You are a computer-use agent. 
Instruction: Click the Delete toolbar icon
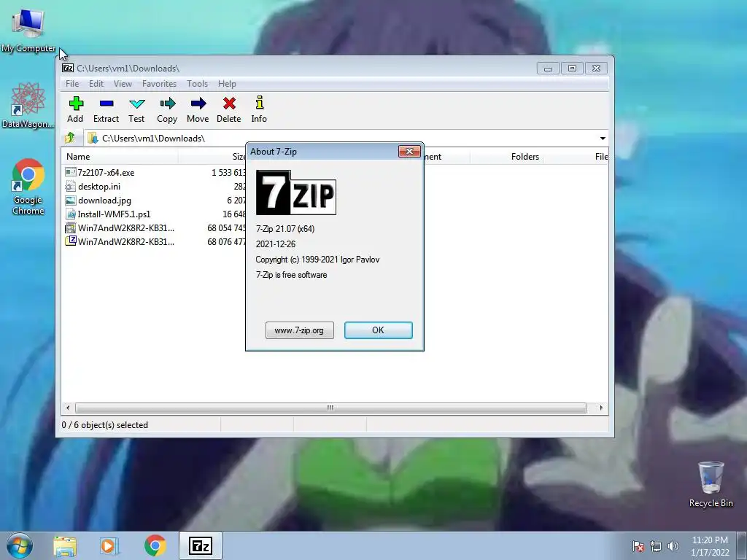point(228,109)
